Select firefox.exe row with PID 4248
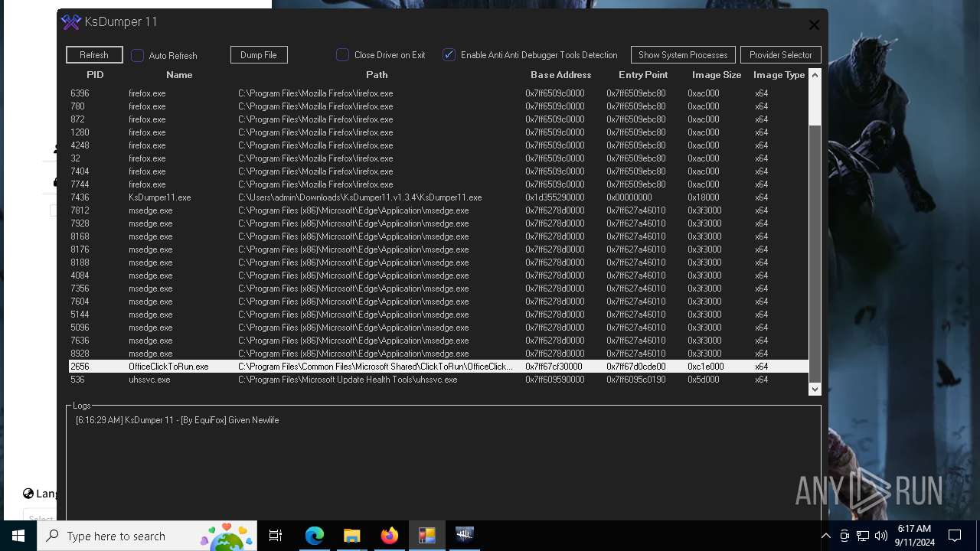The image size is (980, 551). pyautogui.click(x=439, y=145)
